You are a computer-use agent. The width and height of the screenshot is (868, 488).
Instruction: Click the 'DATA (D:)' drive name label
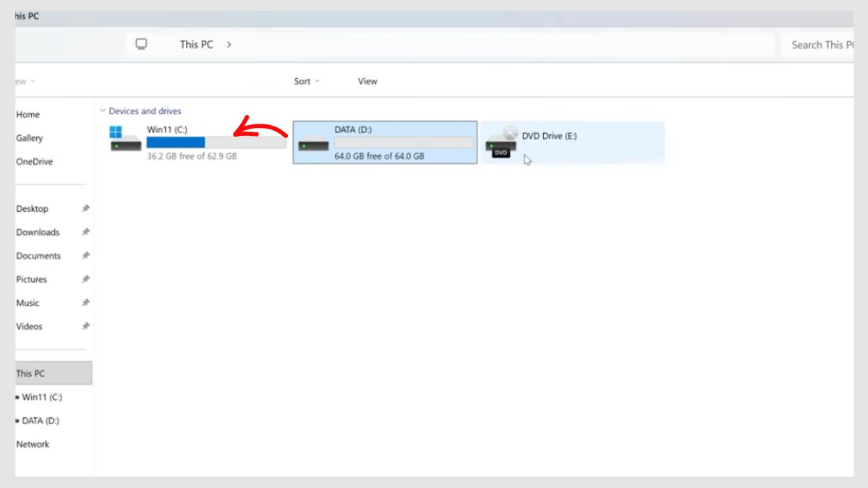353,129
